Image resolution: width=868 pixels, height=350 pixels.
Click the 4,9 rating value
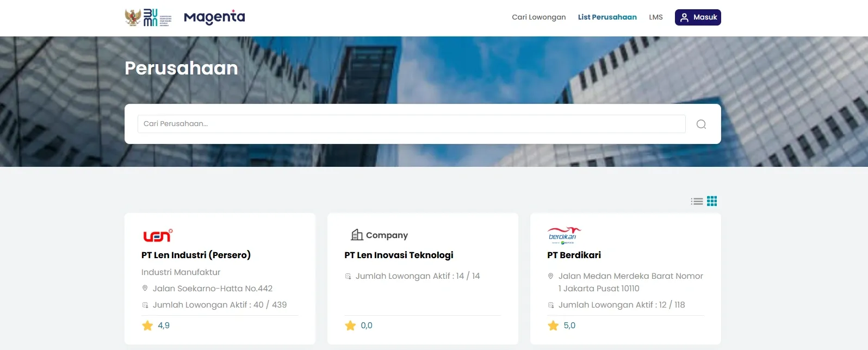(x=164, y=326)
